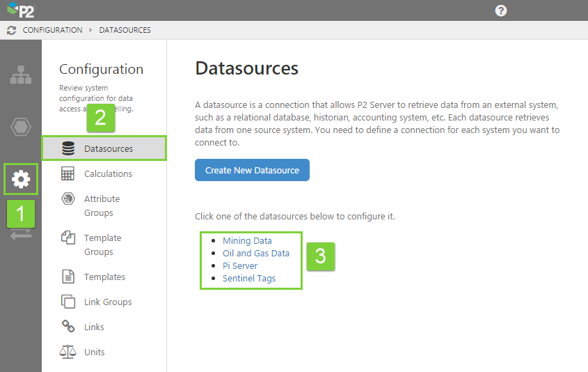Go to Templates section
The image size is (588, 372).
104,277
